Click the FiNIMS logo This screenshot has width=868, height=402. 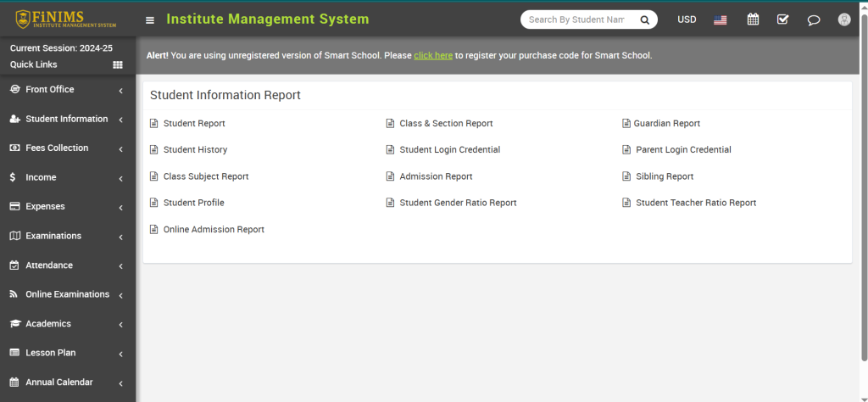coord(66,20)
